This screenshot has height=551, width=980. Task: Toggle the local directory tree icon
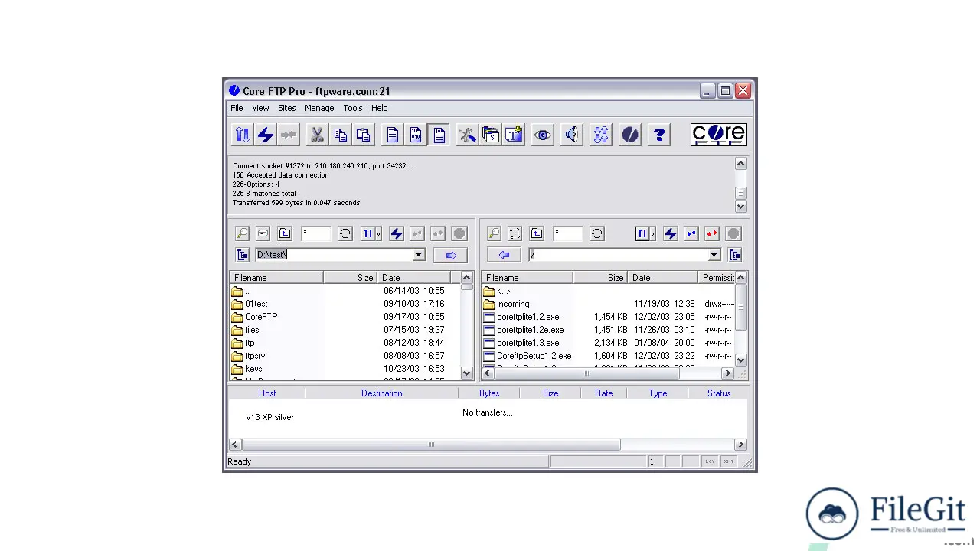242,255
